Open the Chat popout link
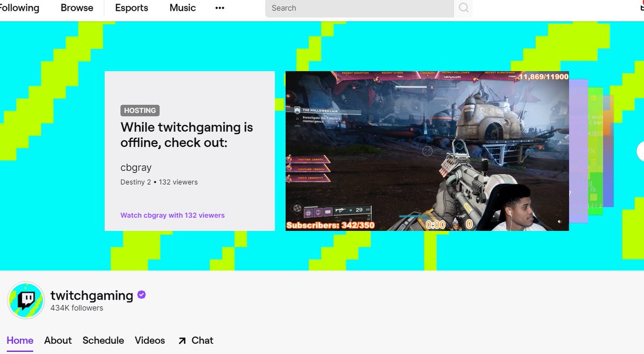644x354 pixels. tap(196, 341)
